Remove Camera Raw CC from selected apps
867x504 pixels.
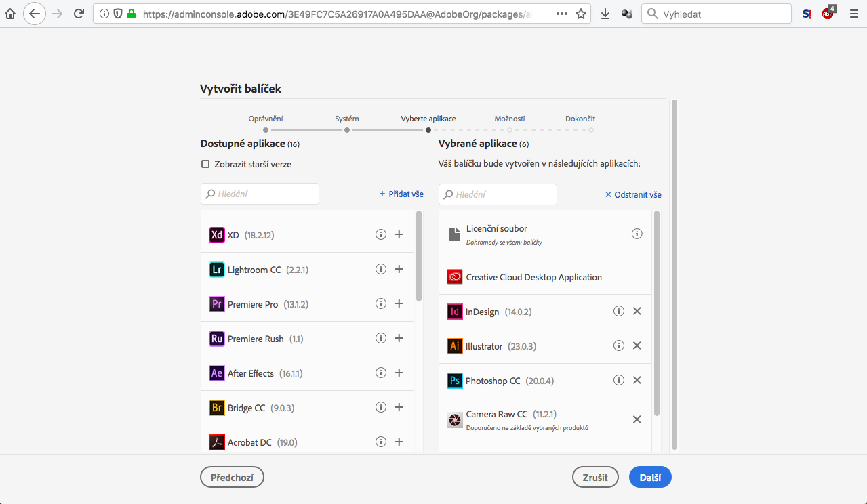click(x=637, y=419)
